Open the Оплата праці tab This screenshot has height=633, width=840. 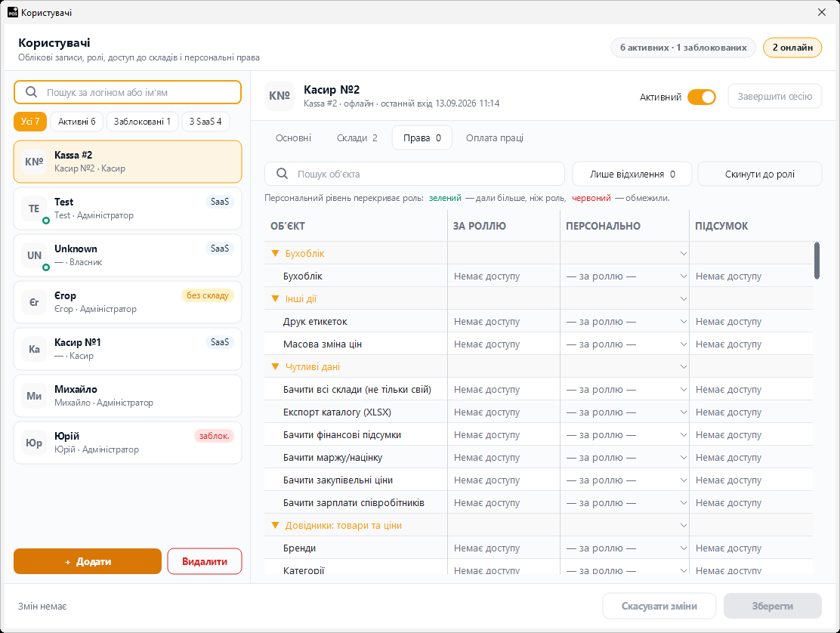click(x=495, y=137)
